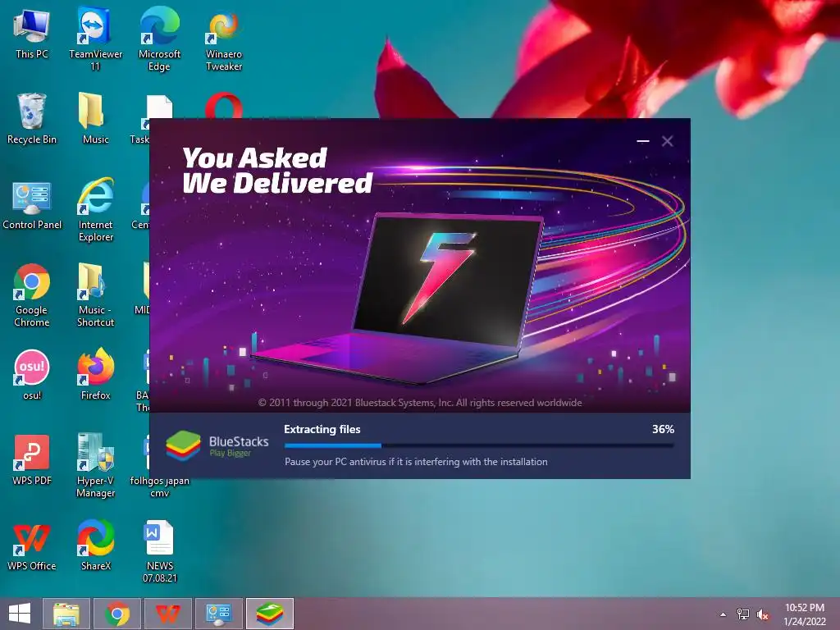Open File Explorer from taskbar
The image size is (840, 630).
pyautogui.click(x=66, y=614)
